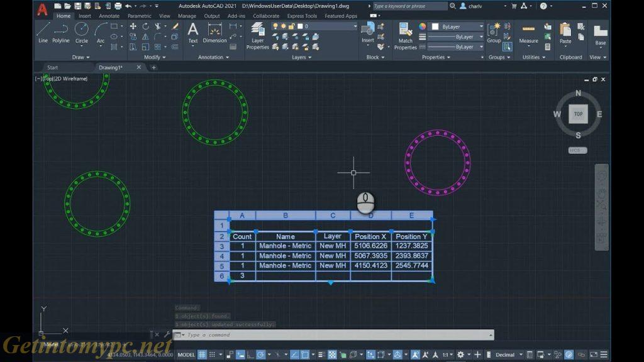Expand the Modify panel

point(155,57)
